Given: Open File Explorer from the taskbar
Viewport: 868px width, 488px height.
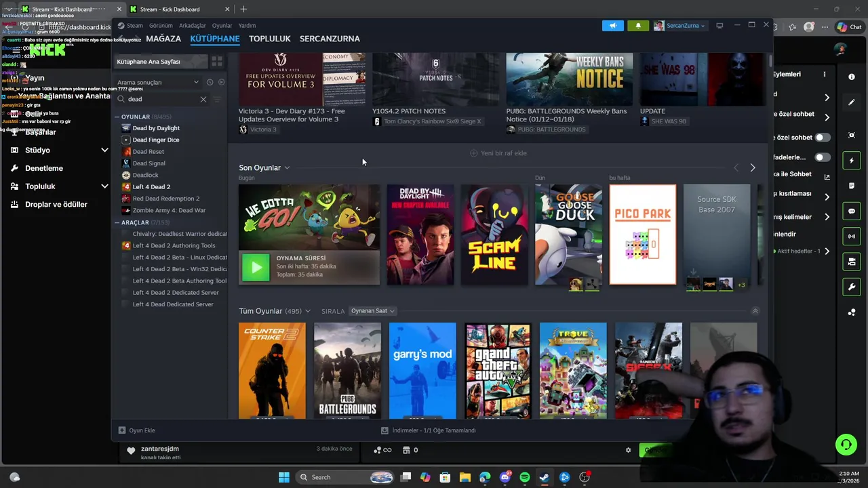Looking at the screenshot, I should pos(465,477).
